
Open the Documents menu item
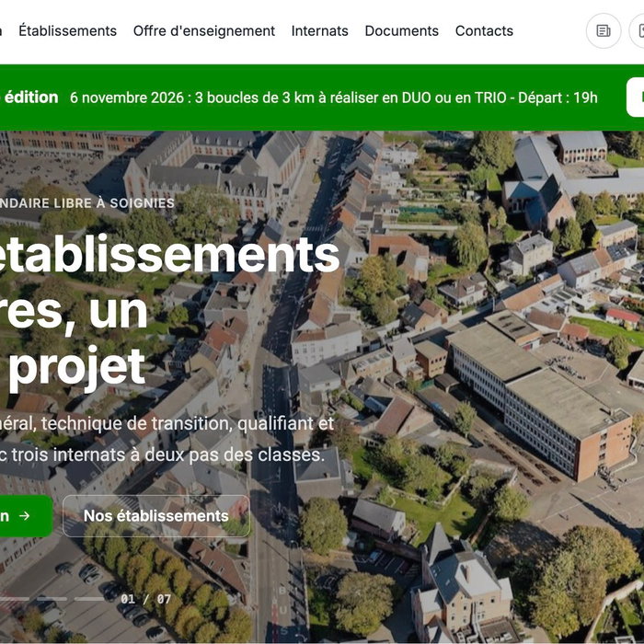click(402, 30)
